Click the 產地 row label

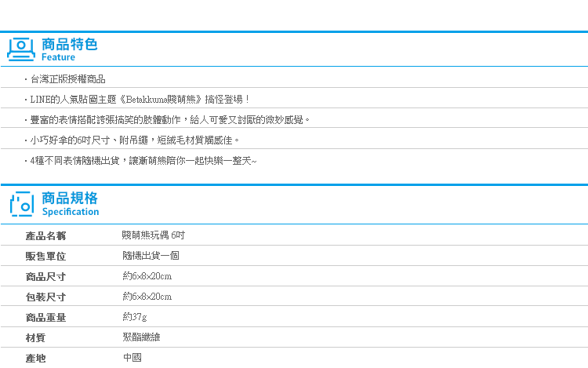click(35, 359)
